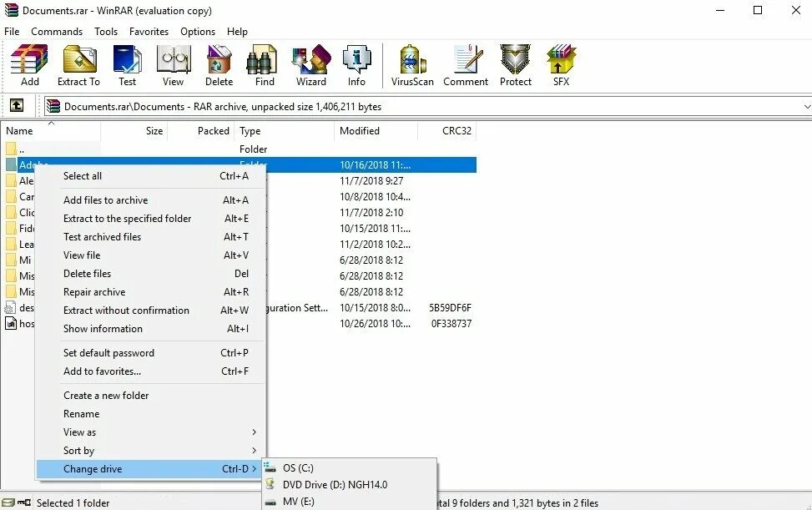Go up one level with arrow icon
The height and width of the screenshot is (510, 812).
click(x=17, y=106)
